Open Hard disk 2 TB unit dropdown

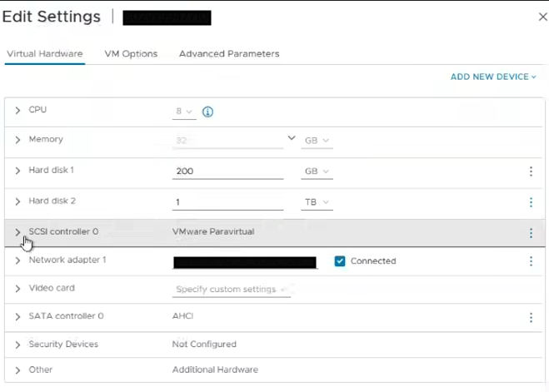coord(317,202)
